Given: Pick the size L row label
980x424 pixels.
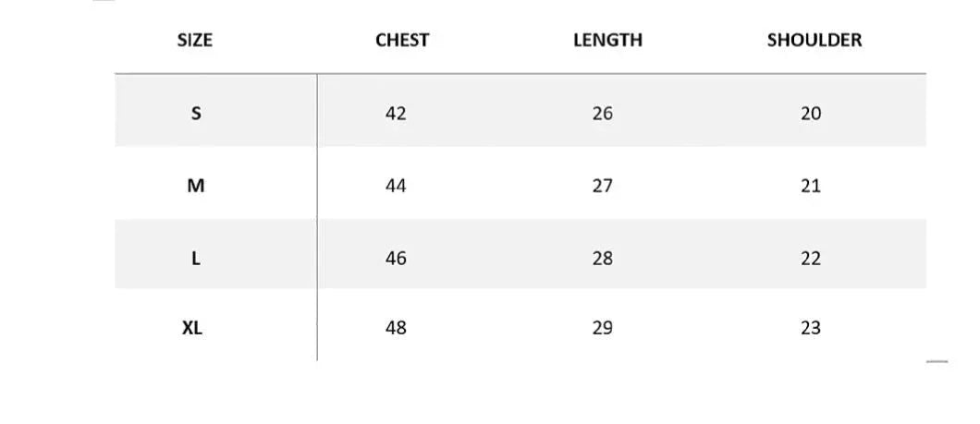Looking at the screenshot, I should (196, 259).
